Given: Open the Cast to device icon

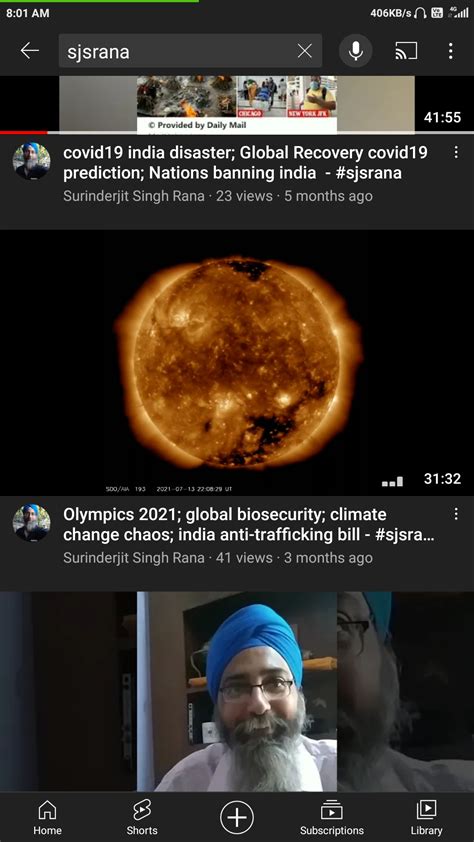Looking at the screenshot, I should tap(406, 51).
